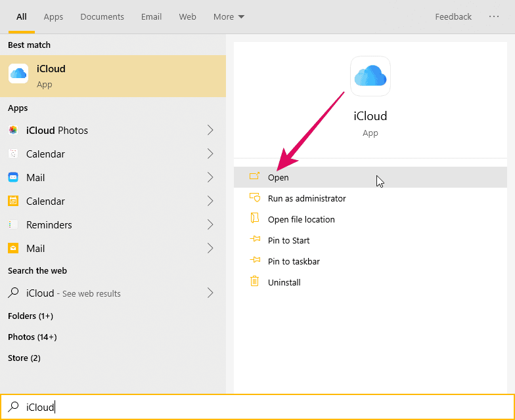Viewport: 515px width, 420px height.
Task: Switch to the All tab
Action: click(22, 17)
